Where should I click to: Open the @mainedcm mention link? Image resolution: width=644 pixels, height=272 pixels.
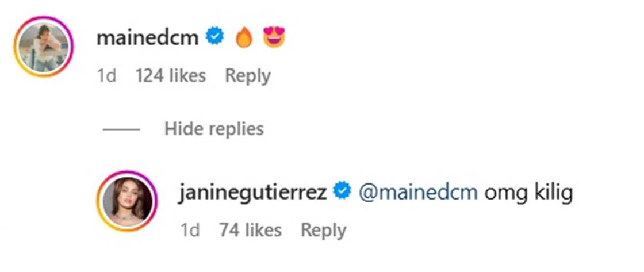click(x=418, y=193)
